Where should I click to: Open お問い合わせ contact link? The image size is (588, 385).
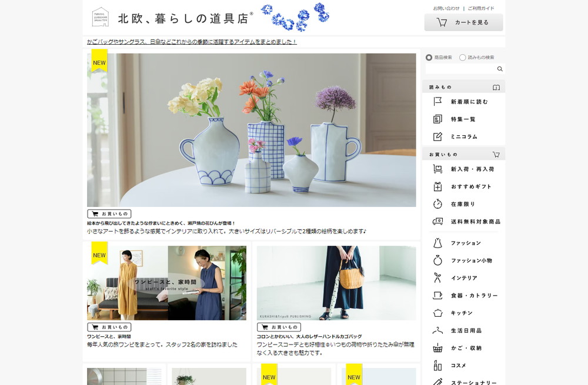point(446,8)
